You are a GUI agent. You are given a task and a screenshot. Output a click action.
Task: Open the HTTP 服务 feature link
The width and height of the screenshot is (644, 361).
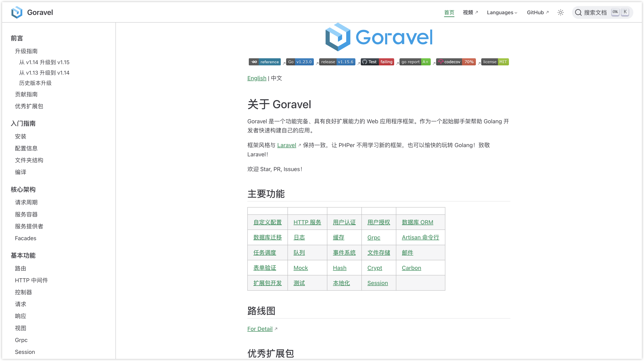(x=307, y=222)
